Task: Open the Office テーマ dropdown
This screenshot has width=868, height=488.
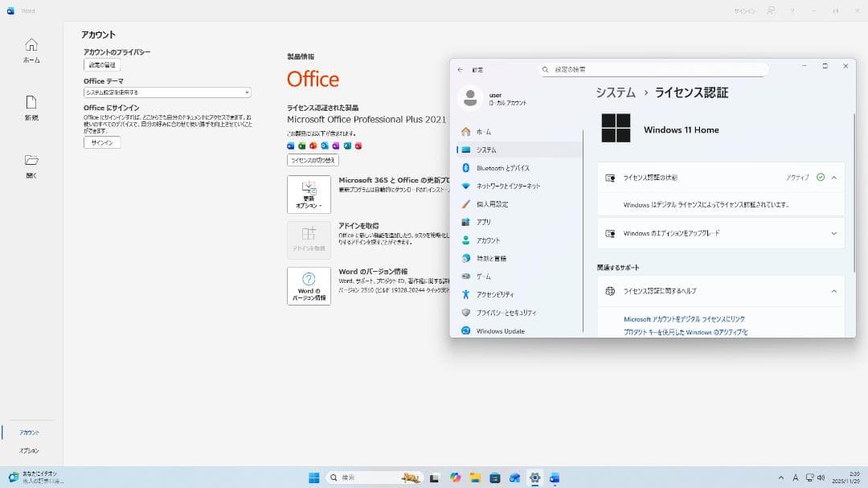Action: point(166,92)
